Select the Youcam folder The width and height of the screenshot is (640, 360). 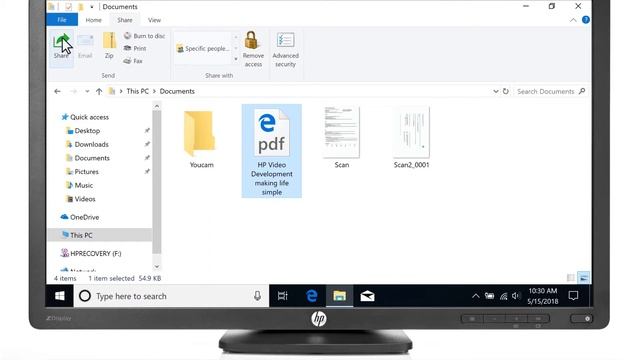(x=201, y=139)
